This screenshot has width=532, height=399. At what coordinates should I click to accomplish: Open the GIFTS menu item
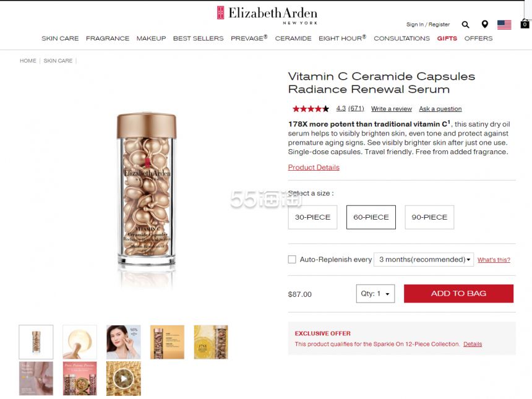[447, 38]
